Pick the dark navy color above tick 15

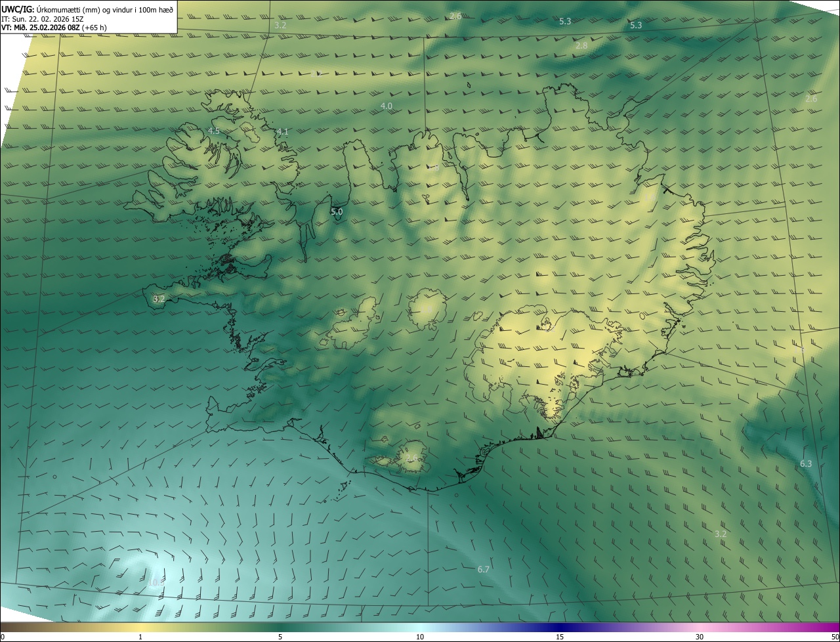click(560, 627)
